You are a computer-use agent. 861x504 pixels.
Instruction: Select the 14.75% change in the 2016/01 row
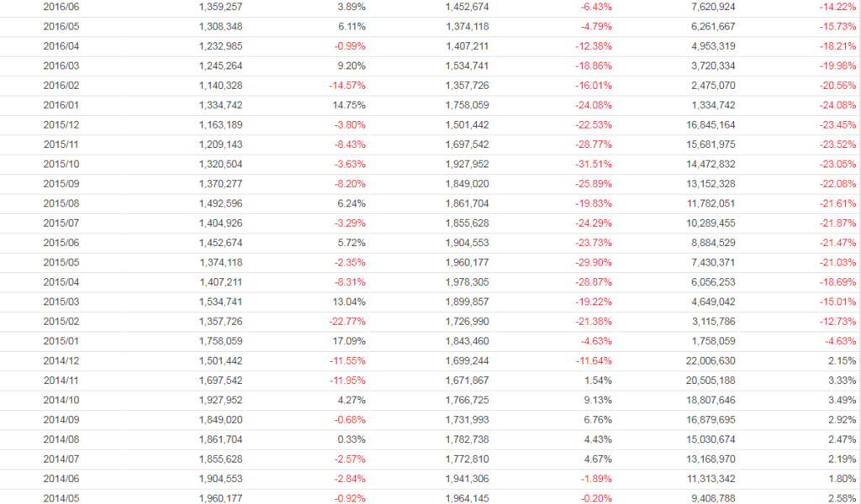tap(349, 105)
